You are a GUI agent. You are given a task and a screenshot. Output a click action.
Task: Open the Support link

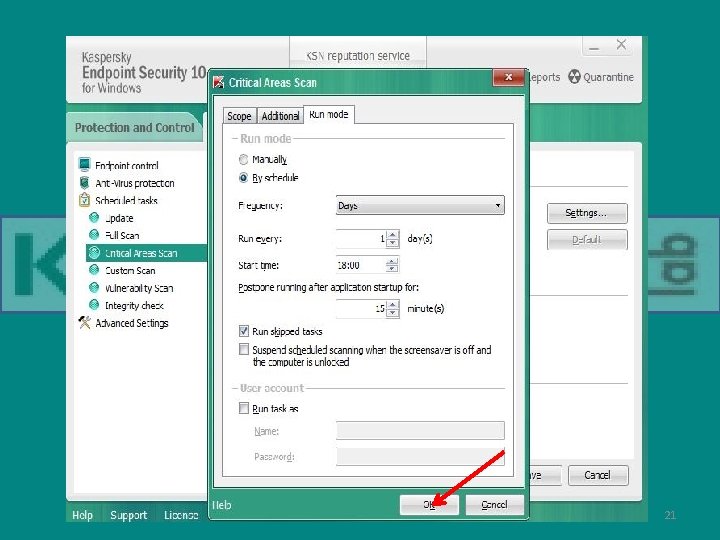129,515
